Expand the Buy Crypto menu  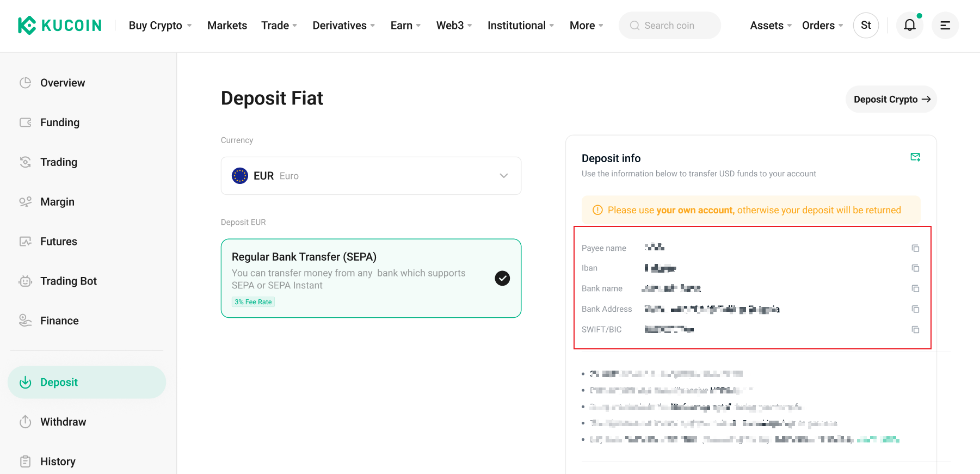tap(160, 26)
